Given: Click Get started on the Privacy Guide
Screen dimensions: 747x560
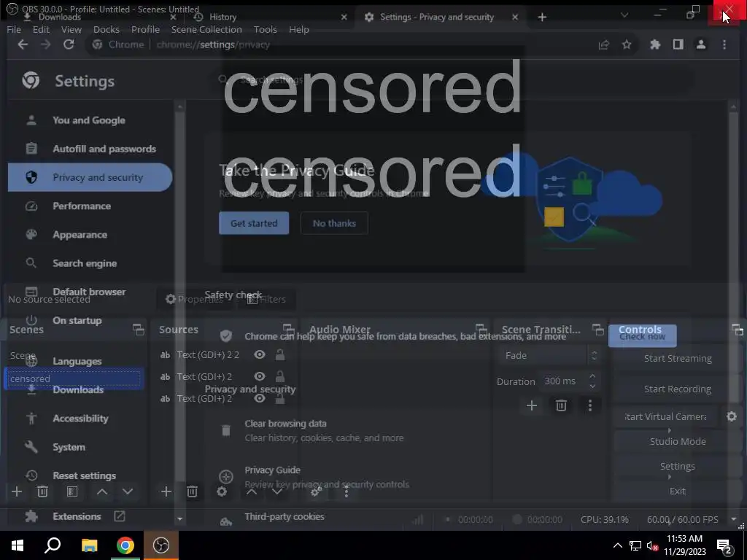Looking at the screenshot, I should [x=254, y=223].
